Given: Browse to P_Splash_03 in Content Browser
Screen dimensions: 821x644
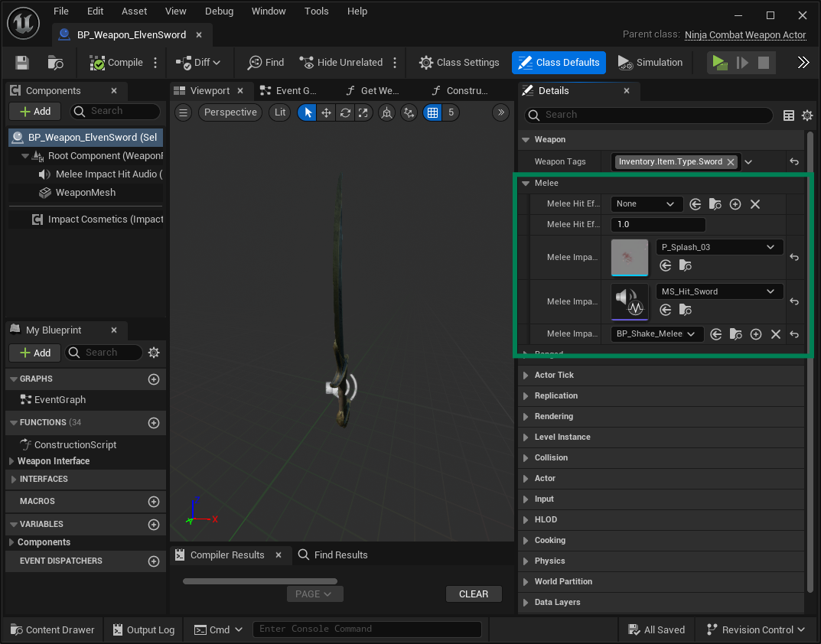Looking at the screenshot, I should 684,265.
